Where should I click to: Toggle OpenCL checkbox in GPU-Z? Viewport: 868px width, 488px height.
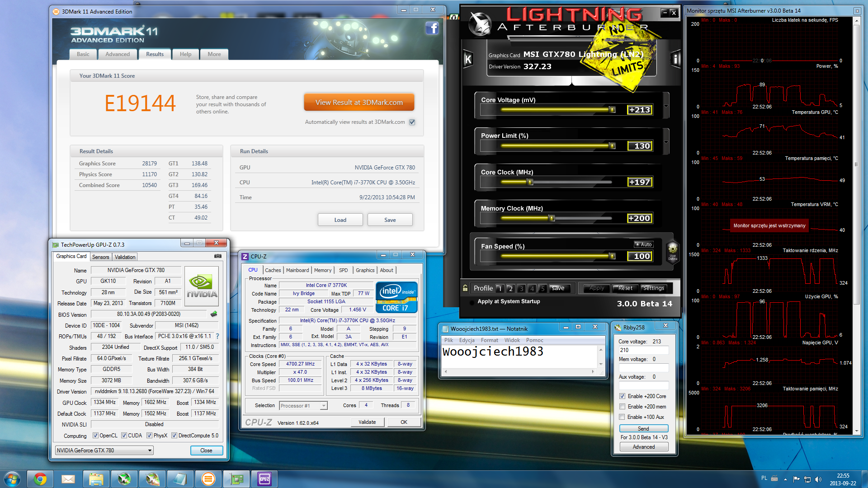click(95, 436)
